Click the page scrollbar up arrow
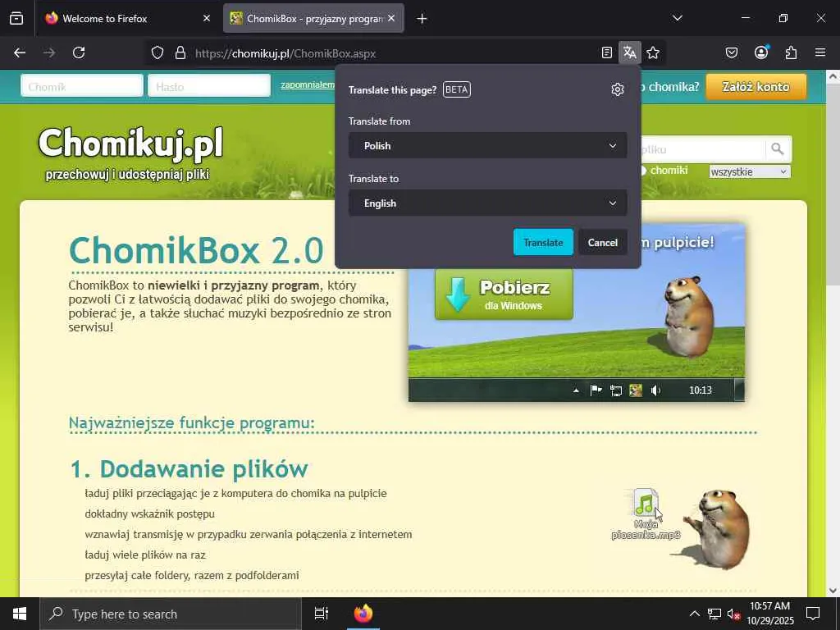The height and width of the screenshot is (630, 840). pyautogui.click(x=833, y=76)
